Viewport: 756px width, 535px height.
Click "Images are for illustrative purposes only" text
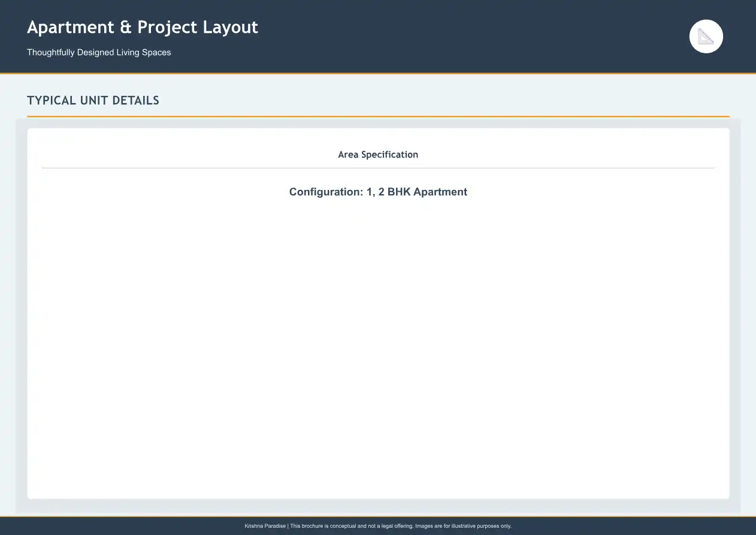463,526
